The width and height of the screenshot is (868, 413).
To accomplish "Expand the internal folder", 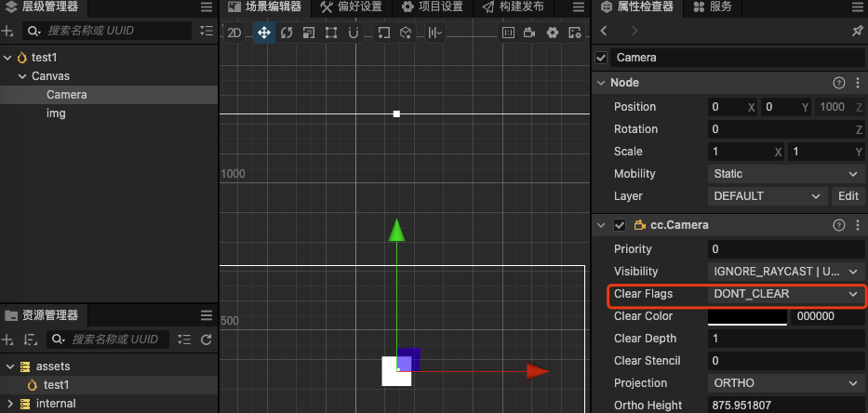I will pyautogui.click(x=10, y=404).
